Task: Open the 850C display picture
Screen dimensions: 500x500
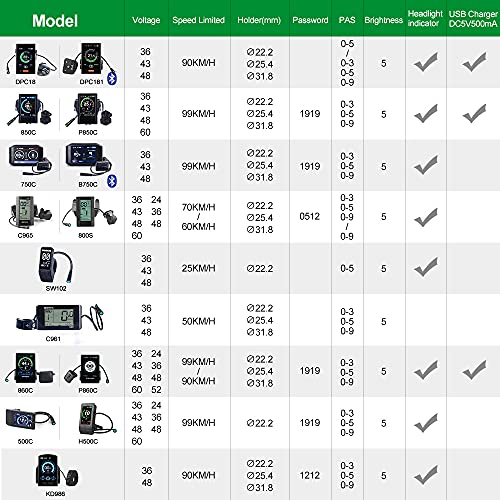Action: (29, 110)
